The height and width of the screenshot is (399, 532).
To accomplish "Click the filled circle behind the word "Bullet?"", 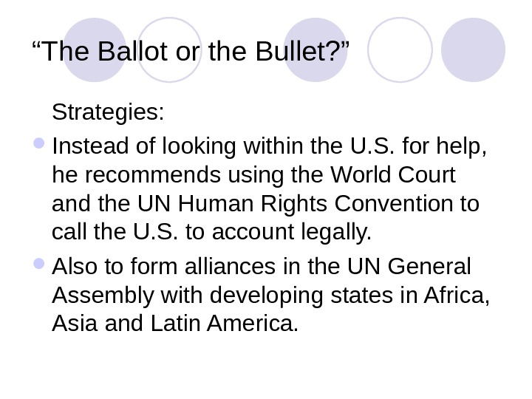I will coord(316,50).
